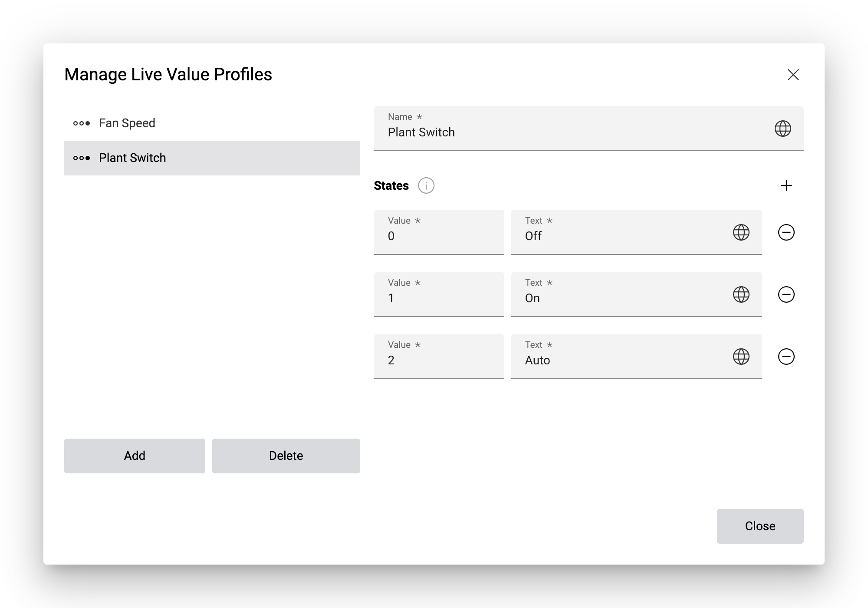
Task: Open translation options for the "Auto" state text
Action: coord(741,357)
